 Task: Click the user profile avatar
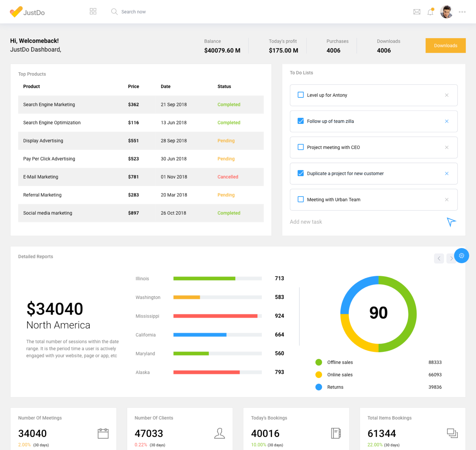(446, 12)
